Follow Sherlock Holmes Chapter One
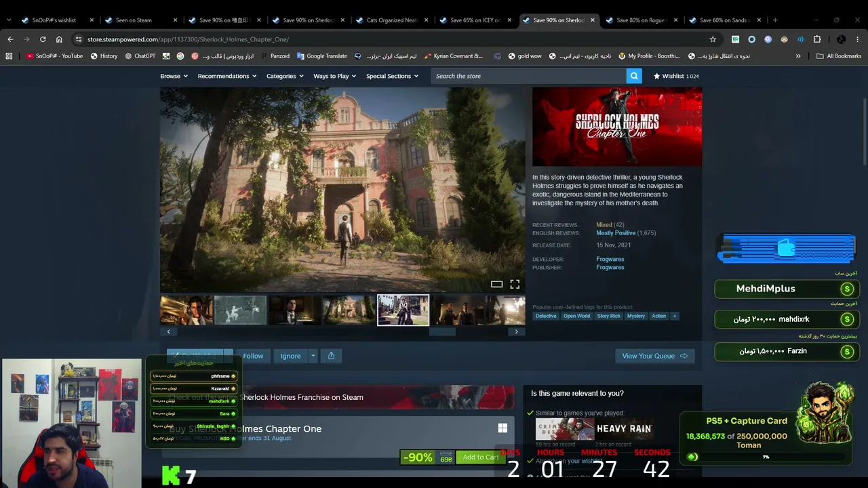868x488 pixels. coord(253,356)
